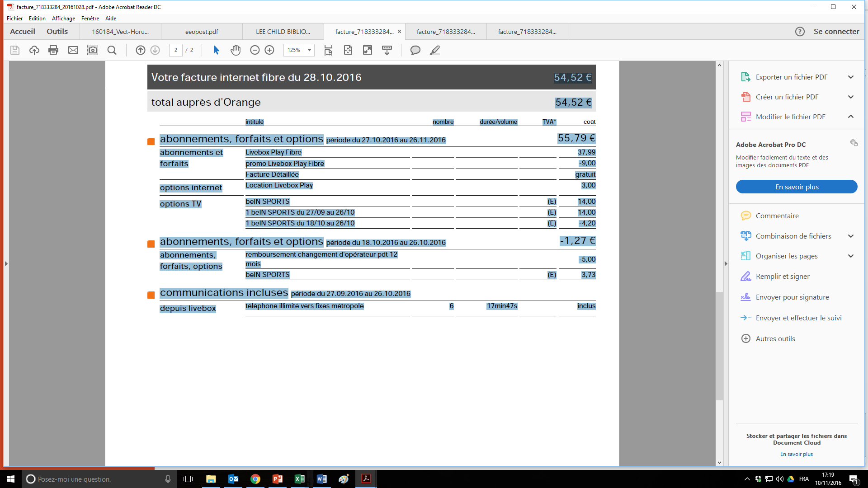868x488 pixels.
Task: Click the En savoir plus button
Action: 797,187
